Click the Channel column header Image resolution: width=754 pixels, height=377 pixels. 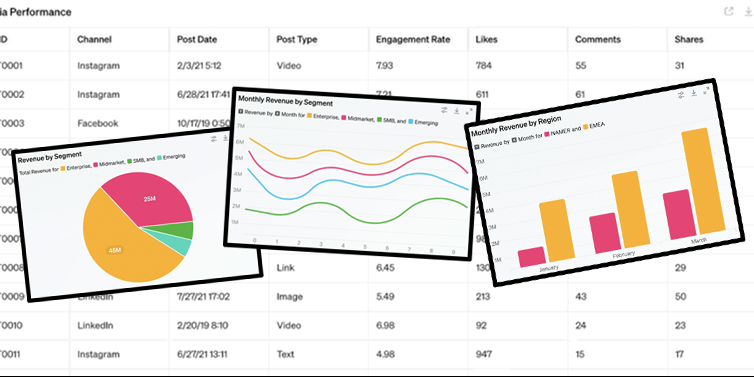pos(94,39)
